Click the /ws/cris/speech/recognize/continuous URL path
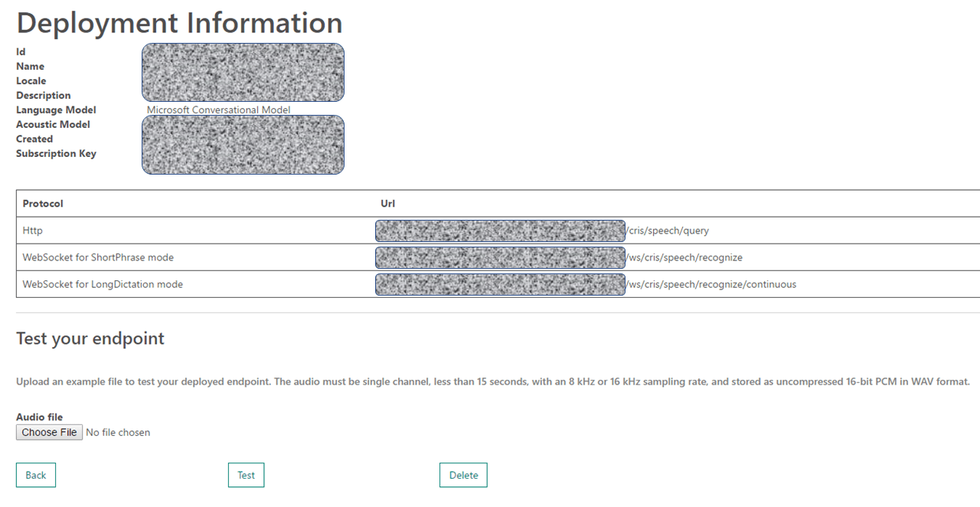Screen dimensions: 980x507 [x=711, y=284]
